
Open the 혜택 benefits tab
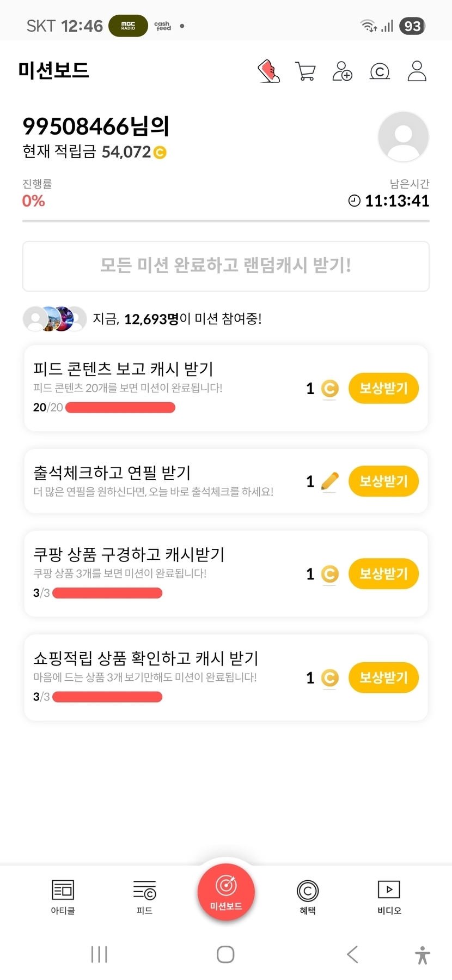(308, 897)
